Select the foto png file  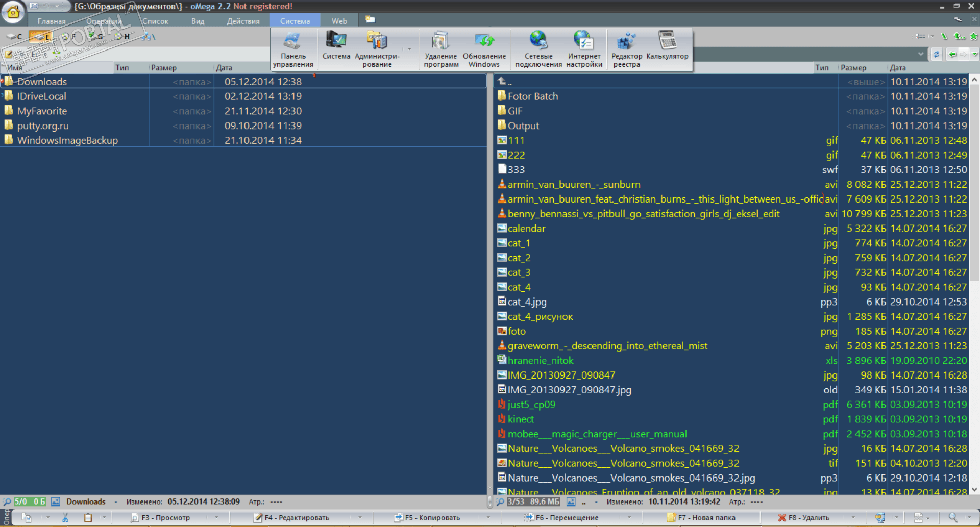(x=732, y=332)
